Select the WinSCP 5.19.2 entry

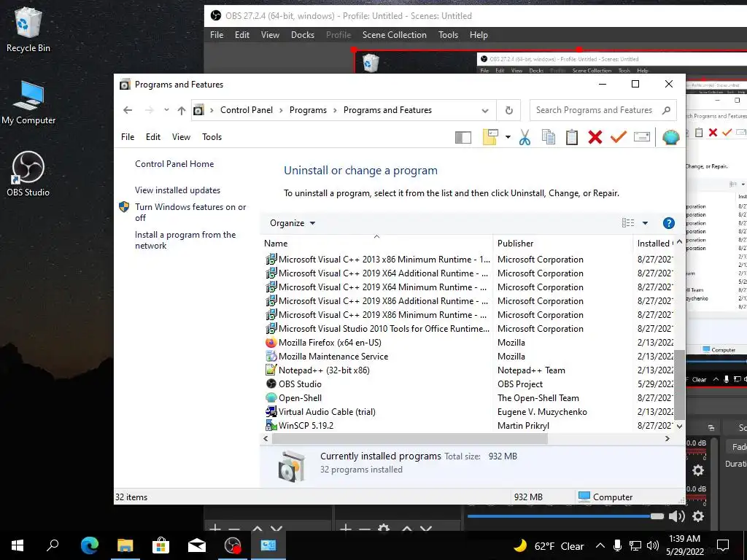tap(306, 425)
